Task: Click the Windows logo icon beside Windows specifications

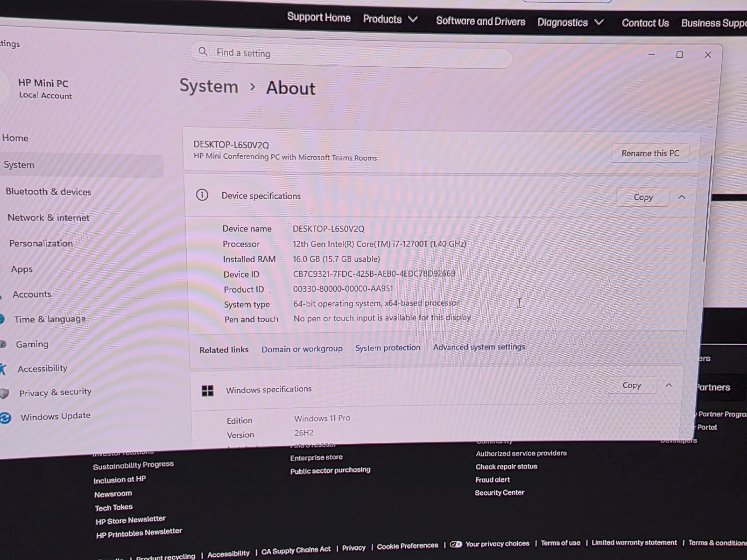Action: coord(207,391)
